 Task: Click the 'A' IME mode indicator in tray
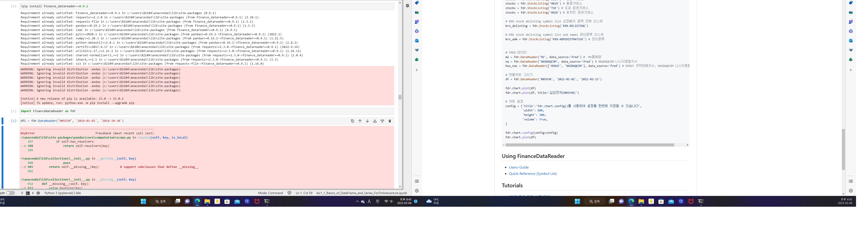click(369, 202)
